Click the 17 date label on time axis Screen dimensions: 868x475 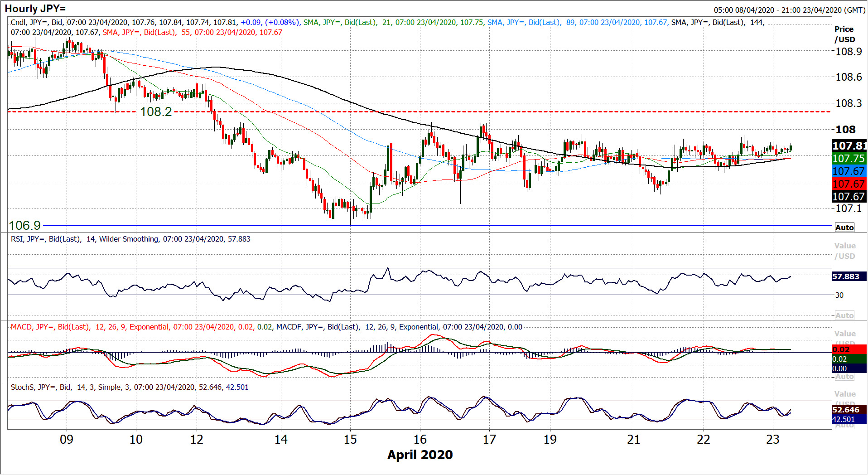coord(489,439)
